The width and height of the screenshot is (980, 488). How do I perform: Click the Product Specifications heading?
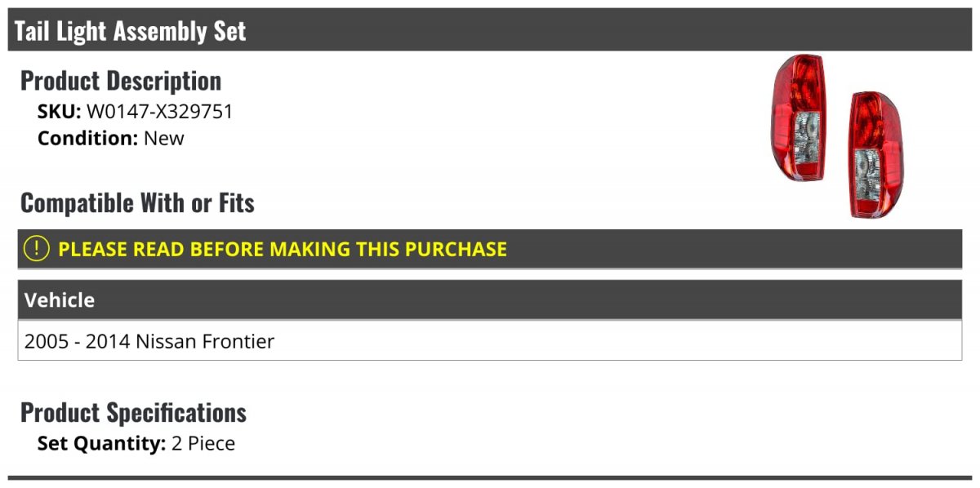pyautogui.click(x=133, y=412)
